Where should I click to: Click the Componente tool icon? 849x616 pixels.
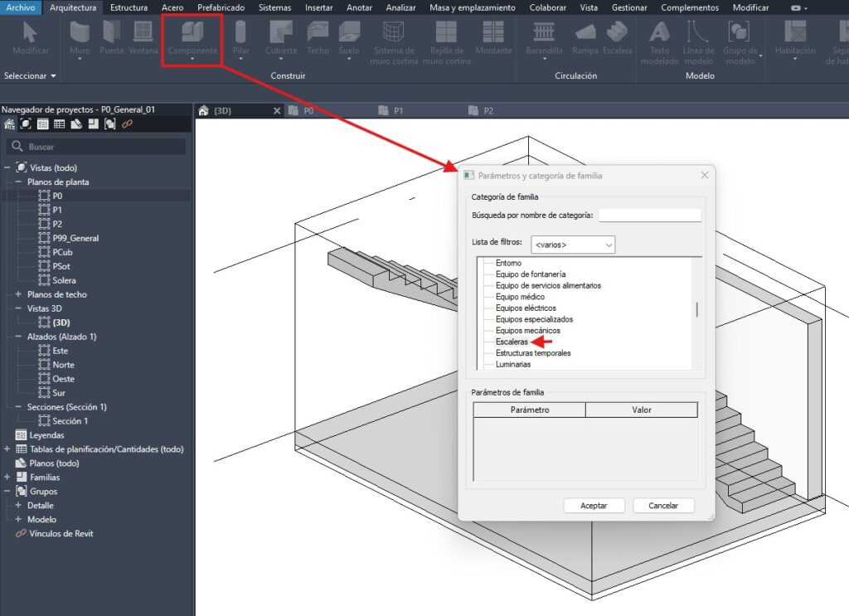tap(192, 34)
